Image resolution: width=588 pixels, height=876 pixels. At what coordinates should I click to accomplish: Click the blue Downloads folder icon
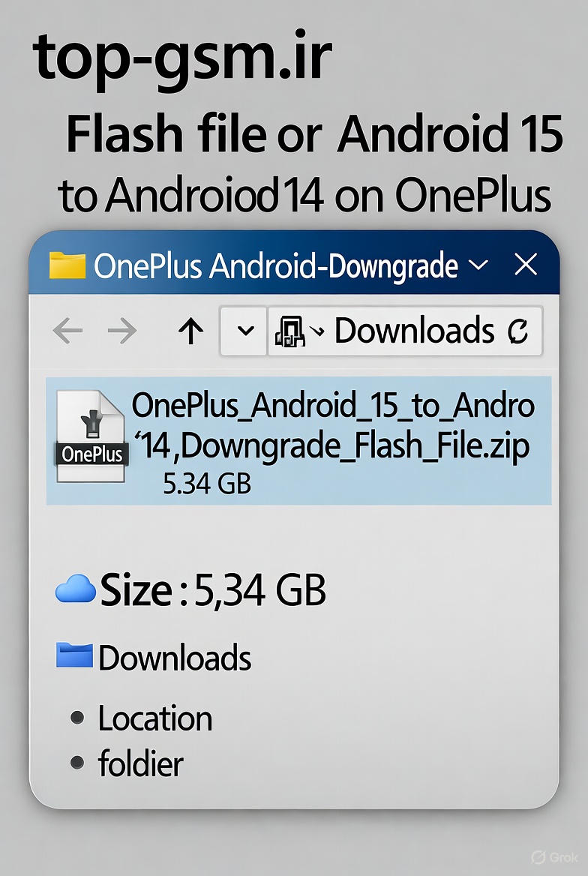(74, 657)
